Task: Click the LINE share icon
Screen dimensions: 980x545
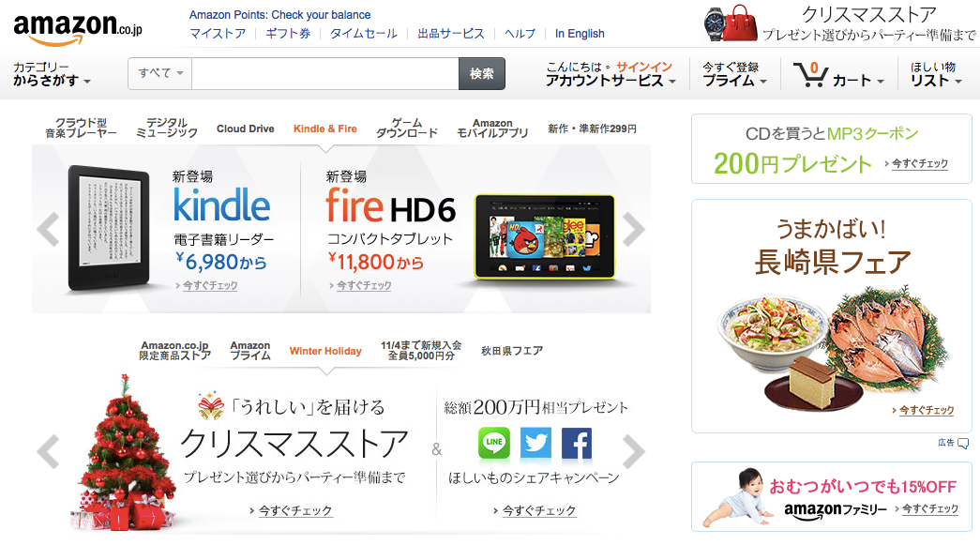Action: (493, 443)
